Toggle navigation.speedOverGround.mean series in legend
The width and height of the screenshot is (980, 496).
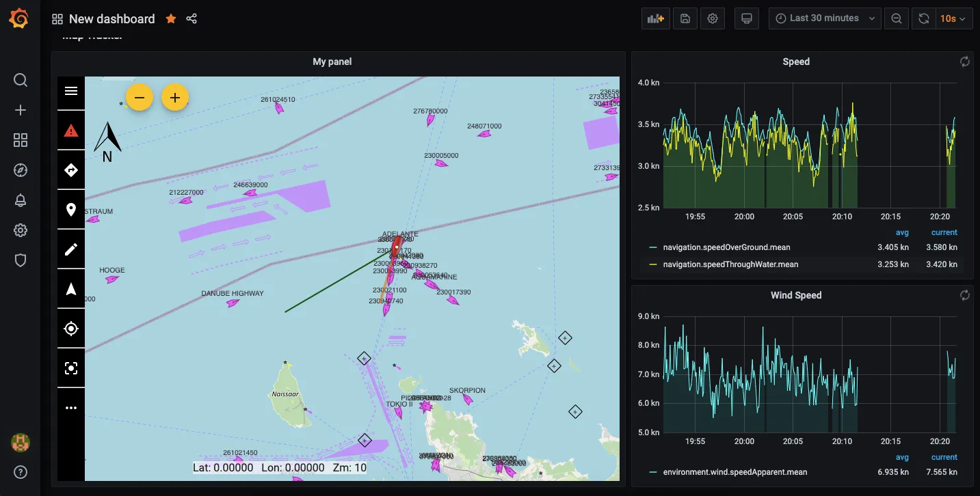pos(726,247)
